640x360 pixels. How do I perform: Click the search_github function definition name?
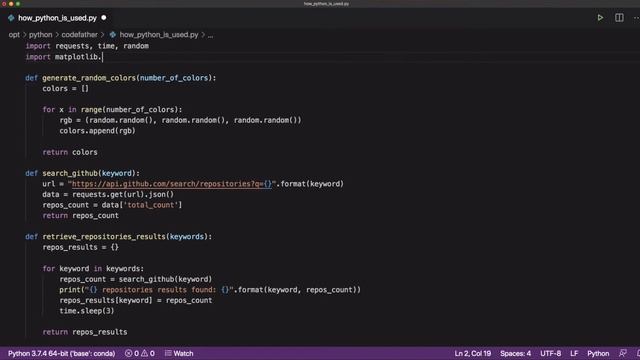point(70,173)
